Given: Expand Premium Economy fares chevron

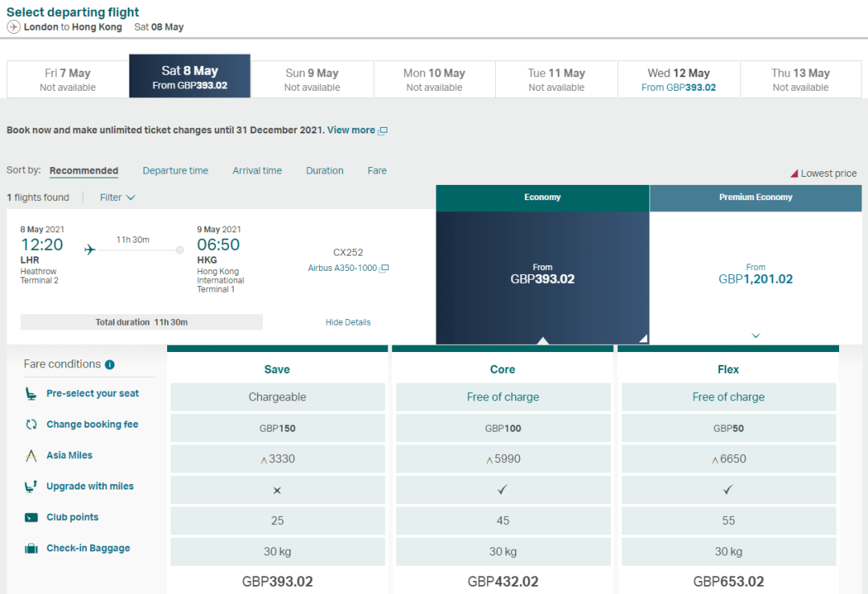Looking at the screenshot, I should (x=755, y=335).
